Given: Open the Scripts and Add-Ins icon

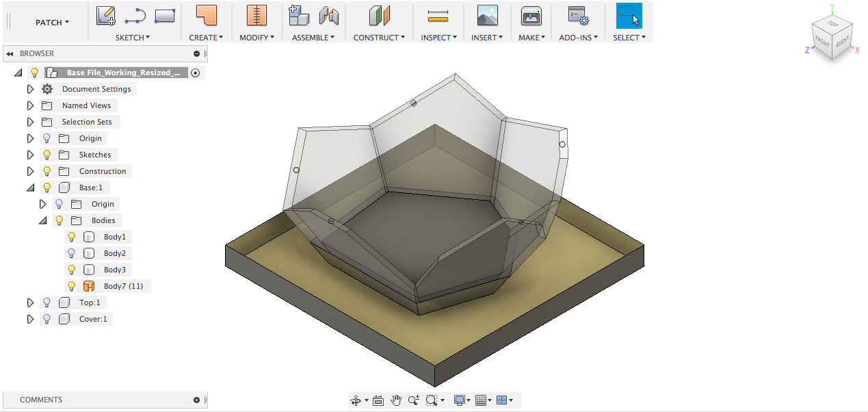Looking at the screenshot, I should point(578,15).
